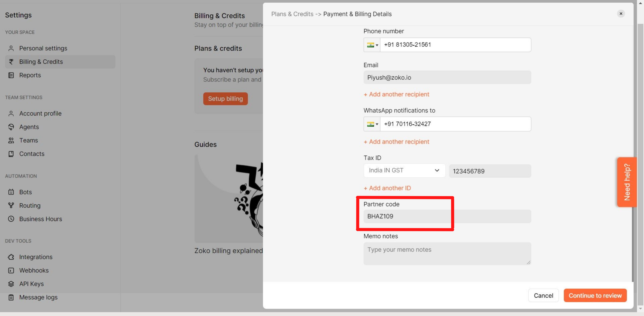Click the Personal settings icon
Viewport: 644px width, 316px height.
[x=11, y=48]
